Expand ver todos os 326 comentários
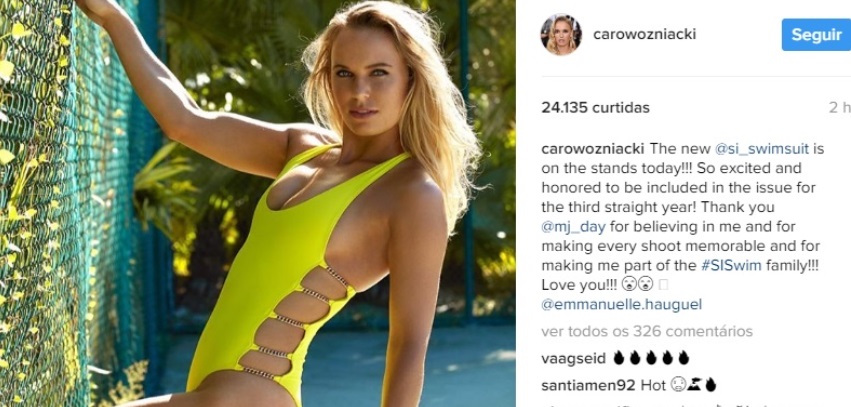Screen dimensions: 851x407 [x=647, y=331]
